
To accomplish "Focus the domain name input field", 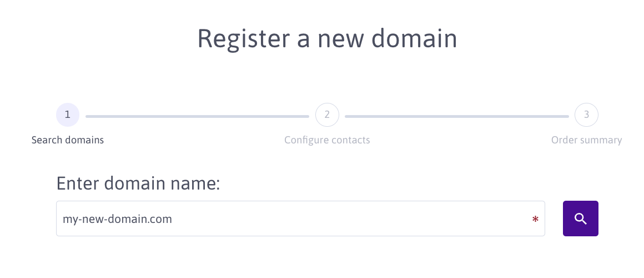I will tap(333, 219).
